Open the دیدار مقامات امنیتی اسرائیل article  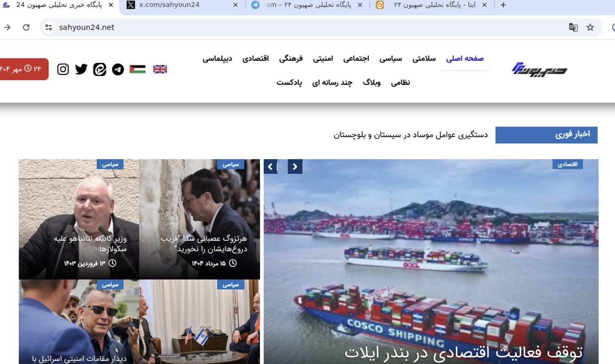click(79, 359)
